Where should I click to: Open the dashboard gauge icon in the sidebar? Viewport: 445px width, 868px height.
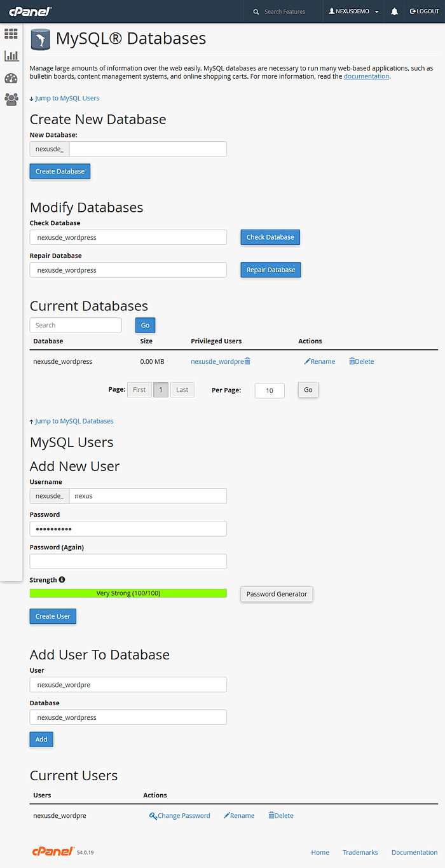(11, 78)
